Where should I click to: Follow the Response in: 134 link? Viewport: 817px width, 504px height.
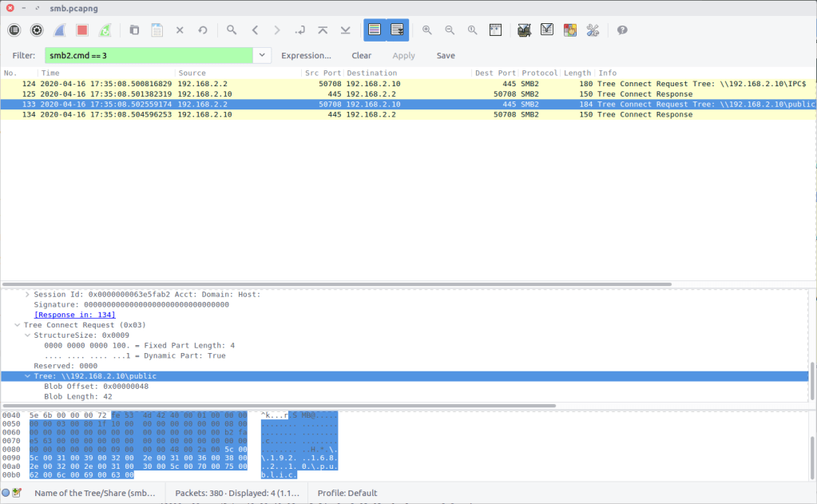pyautogui.click(x=74, y=315)
